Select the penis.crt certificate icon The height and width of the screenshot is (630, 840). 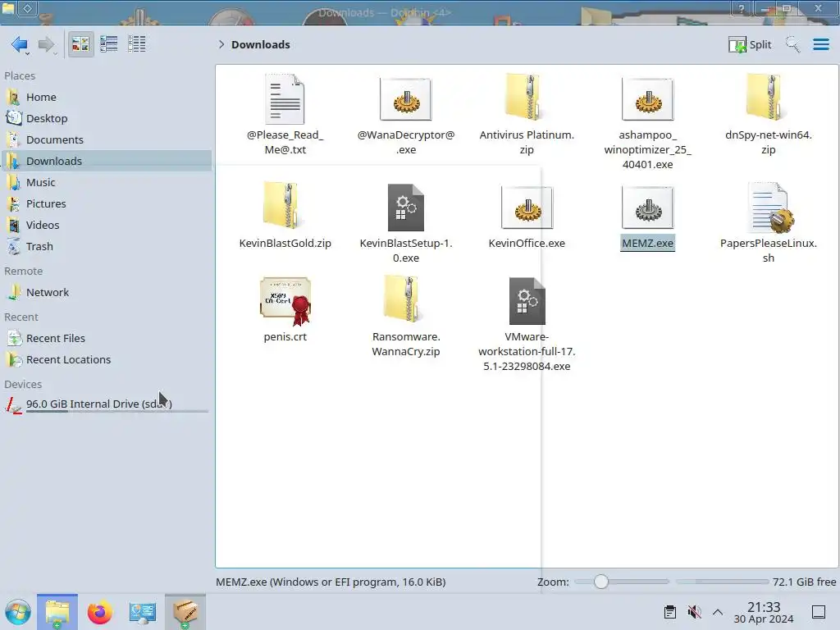[x=285, y=301]
